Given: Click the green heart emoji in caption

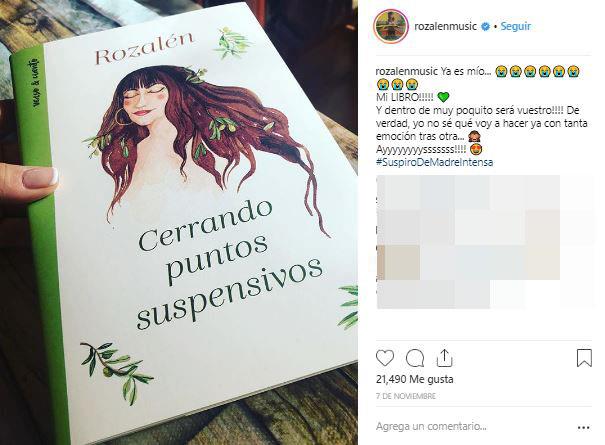Looking at the screenshot, I should (444, 97).
